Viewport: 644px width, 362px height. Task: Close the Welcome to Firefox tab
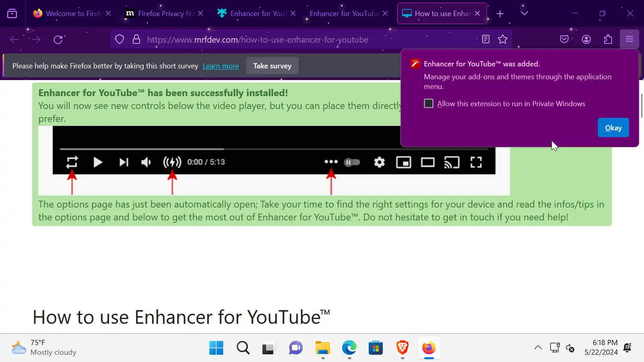click(x=108, y=13)
